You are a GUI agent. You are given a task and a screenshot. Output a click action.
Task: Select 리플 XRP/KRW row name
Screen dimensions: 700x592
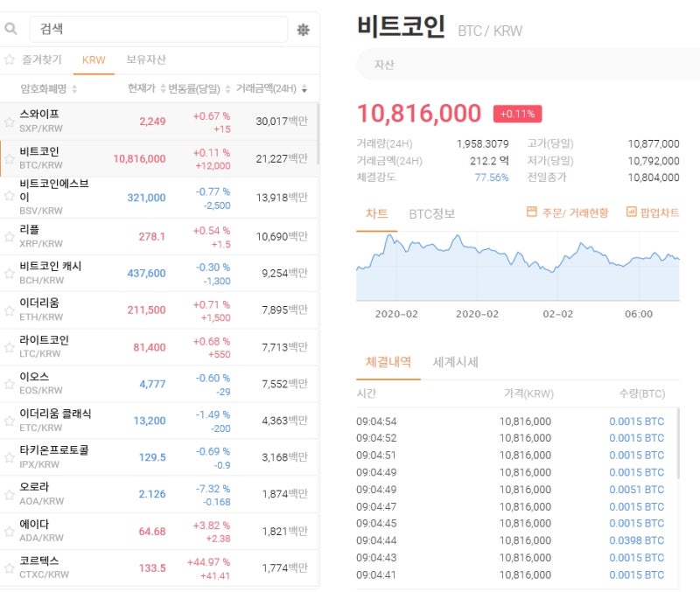click(x=41, y=236)
